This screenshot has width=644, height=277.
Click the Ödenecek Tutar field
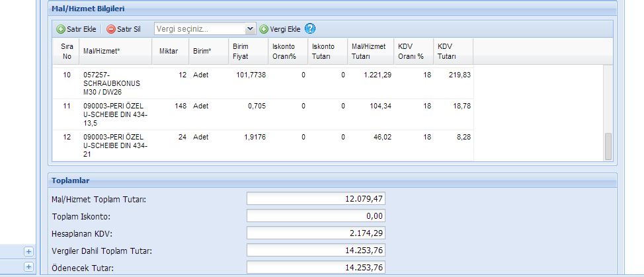[x=315, y=267]
